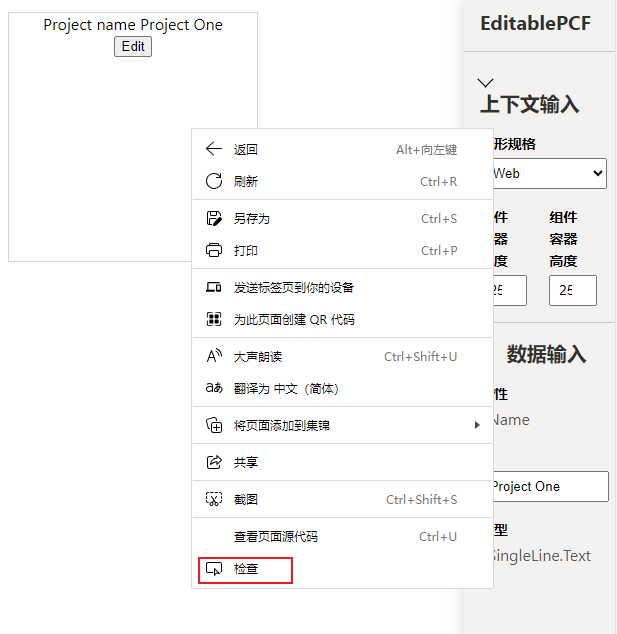Click the refresh circular arrow icon
The height and width of the screenshot is (634, 617).
pyautogui.click(x=213, y=181)
